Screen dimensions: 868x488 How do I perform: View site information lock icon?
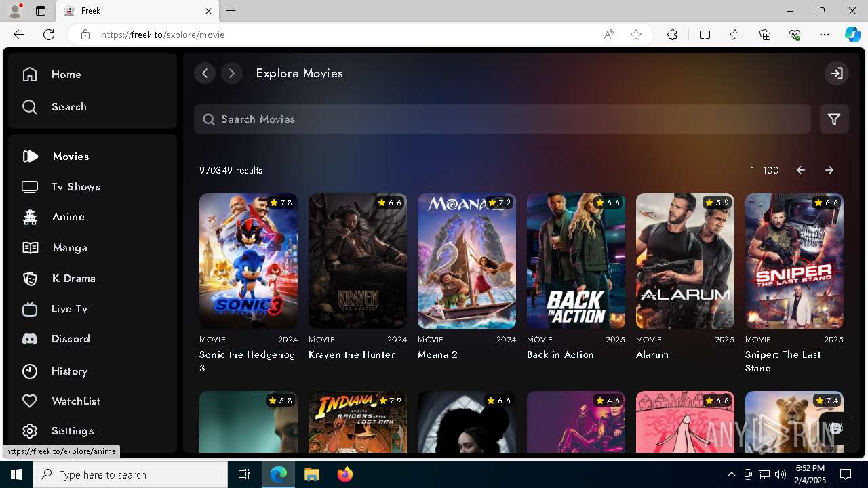(x=85, y=35)
